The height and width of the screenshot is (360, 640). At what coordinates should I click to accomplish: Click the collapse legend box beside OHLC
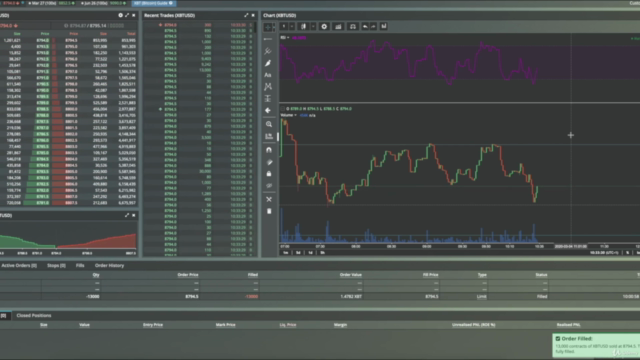coord(282,109)
